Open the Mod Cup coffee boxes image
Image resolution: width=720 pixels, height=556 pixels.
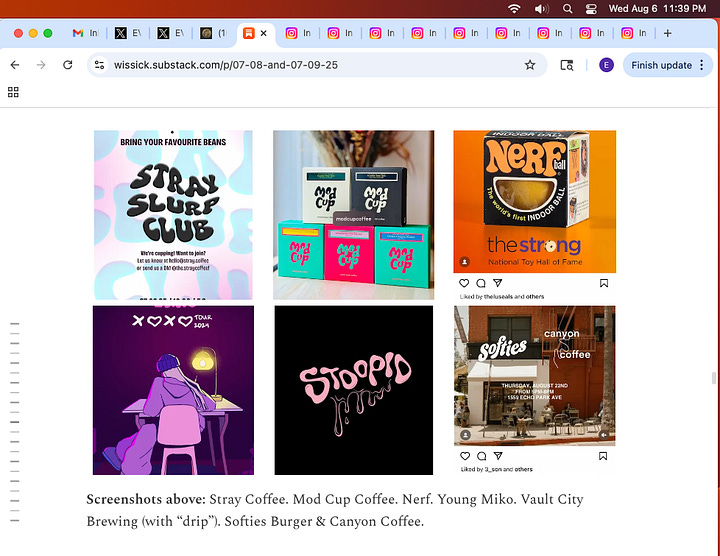click(x=354, y=215)
